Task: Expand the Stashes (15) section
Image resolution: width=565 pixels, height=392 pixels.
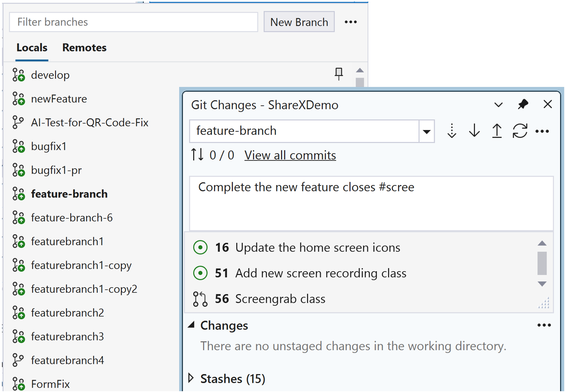Action: click(x=191, y=378)
